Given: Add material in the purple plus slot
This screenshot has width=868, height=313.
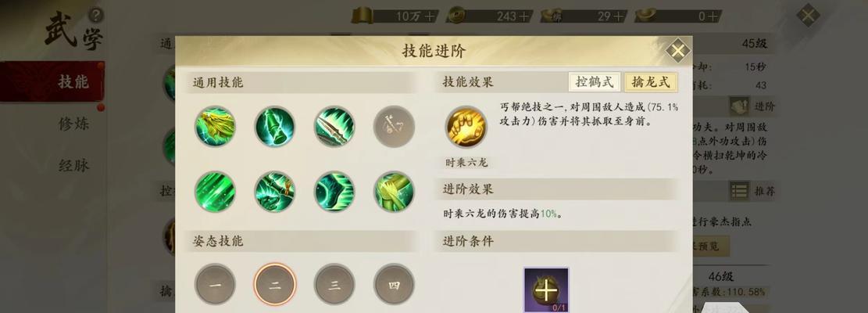Looking at the screenshot, I should point(546,290).
